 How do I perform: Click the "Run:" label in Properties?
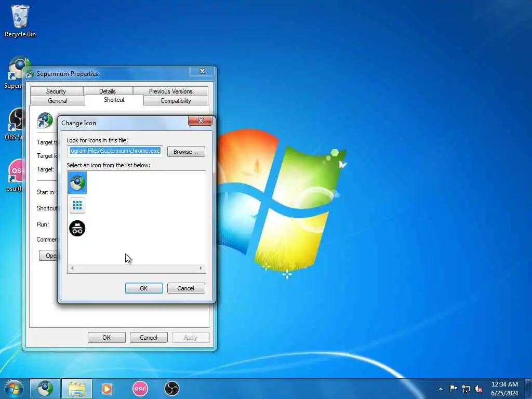click(x=43, y=224)
